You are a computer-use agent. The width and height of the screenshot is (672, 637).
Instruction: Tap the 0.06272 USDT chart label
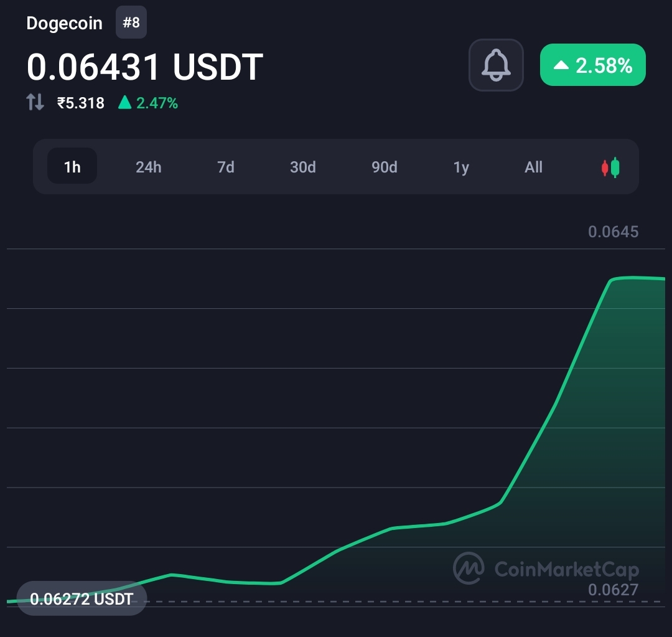[82, 599]
